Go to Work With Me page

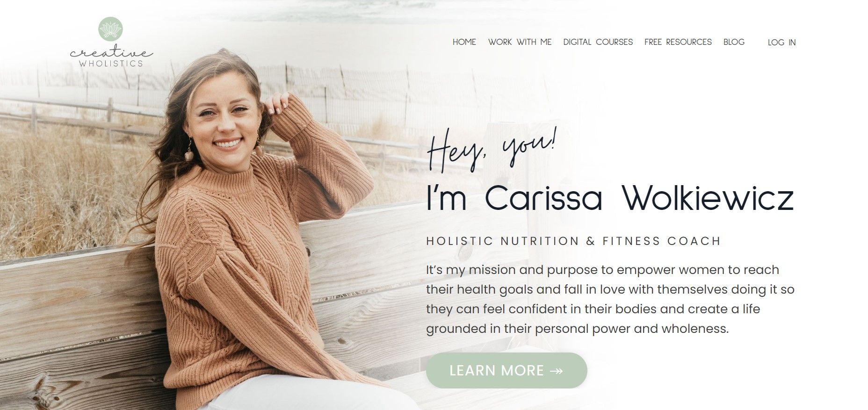tap(520, 42)
